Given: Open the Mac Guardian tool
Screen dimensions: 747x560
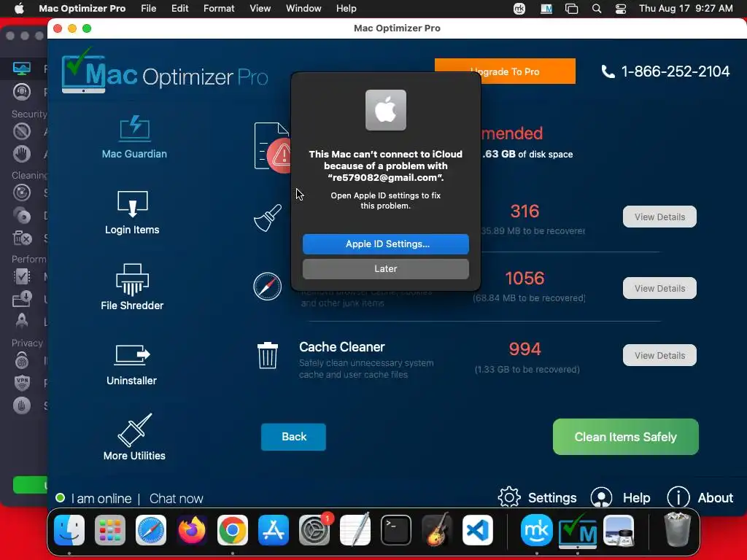Looking at the screenshot, I should 134,137.
